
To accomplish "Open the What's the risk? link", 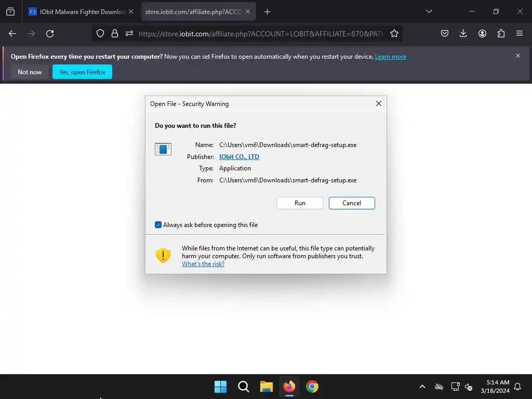I will point(203,264).
